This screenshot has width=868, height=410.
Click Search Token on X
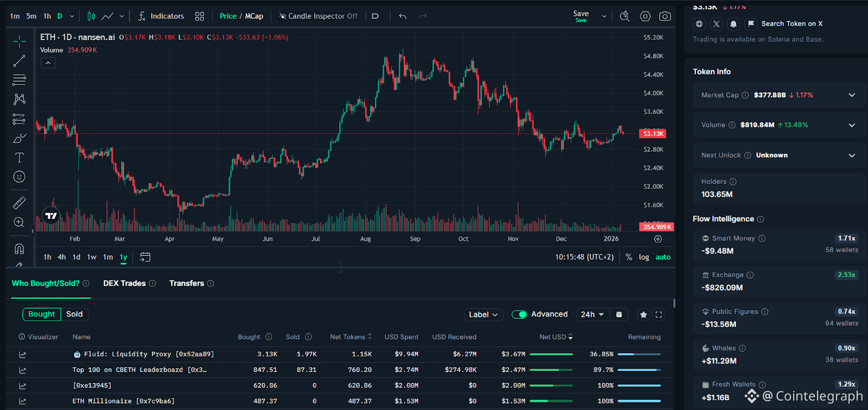click(x=792, y=24)
